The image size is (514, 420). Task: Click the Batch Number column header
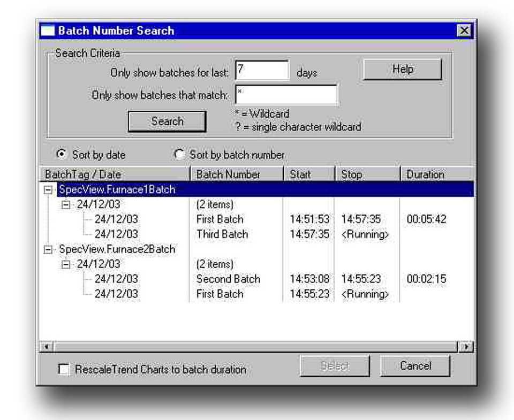pyautogui.click(x=236, y=174)
